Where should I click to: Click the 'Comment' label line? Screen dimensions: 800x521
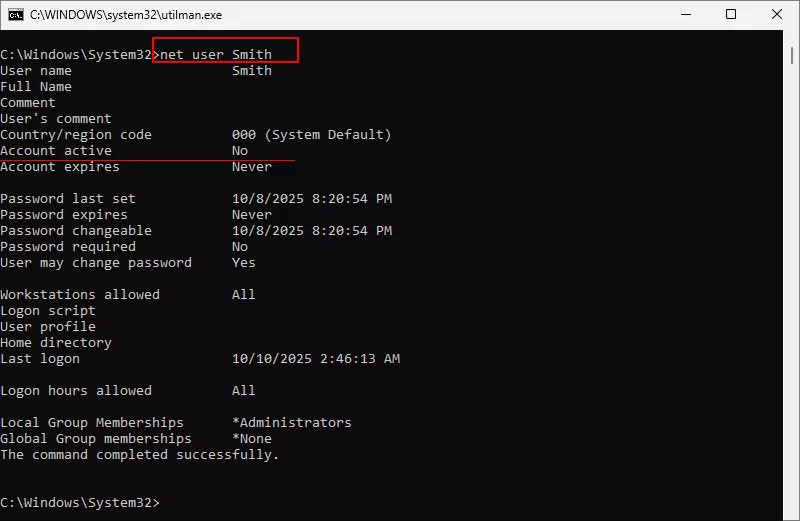(x=28, y=103)
